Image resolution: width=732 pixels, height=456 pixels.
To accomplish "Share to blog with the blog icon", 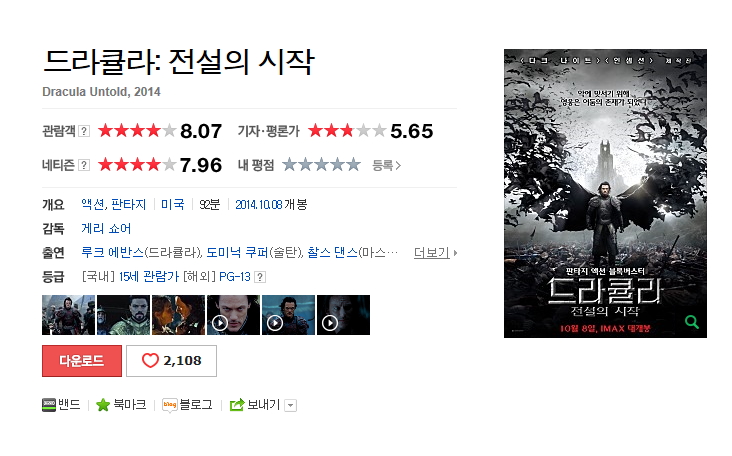I will [x=169, y=405].
